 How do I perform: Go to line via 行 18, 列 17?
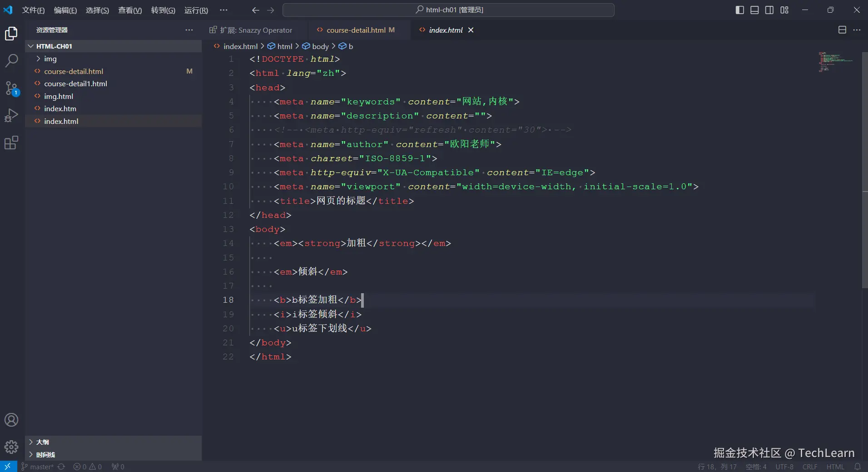pos(717,467)
